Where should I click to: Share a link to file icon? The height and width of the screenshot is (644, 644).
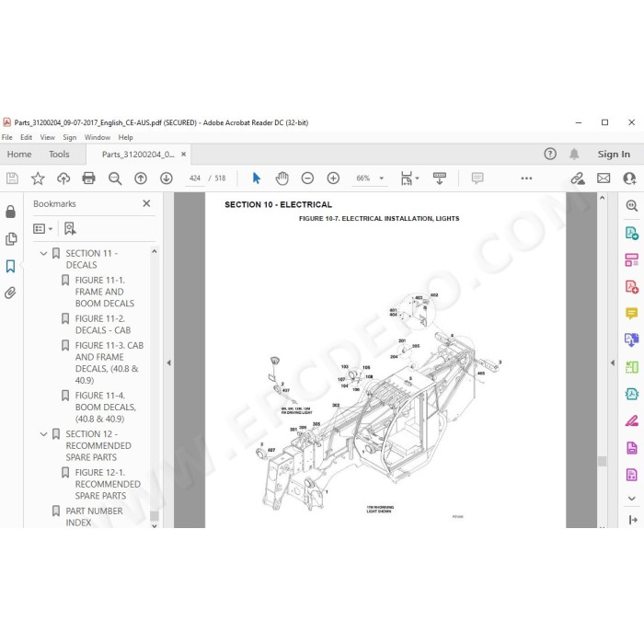click(578, 178)
